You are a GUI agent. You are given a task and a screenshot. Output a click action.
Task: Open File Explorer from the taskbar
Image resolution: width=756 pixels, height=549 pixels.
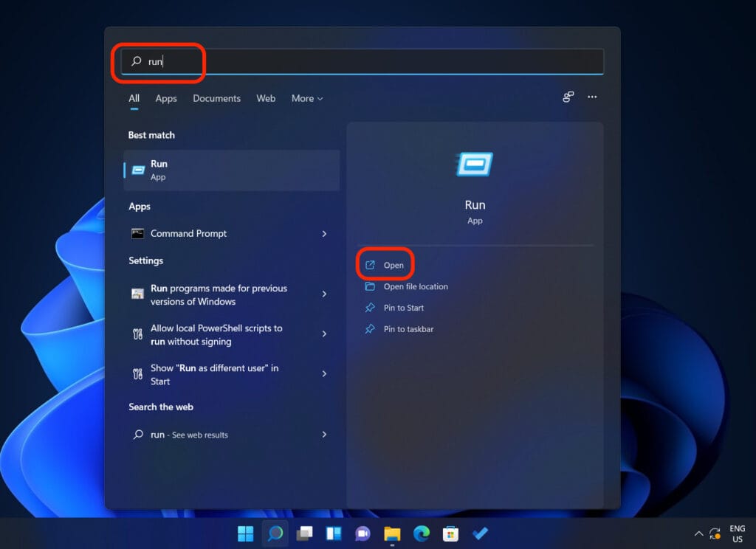[x=391, y=533]
